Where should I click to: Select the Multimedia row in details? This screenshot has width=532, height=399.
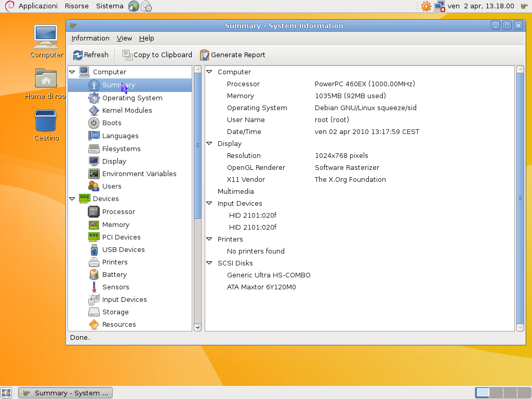[360, 191]
